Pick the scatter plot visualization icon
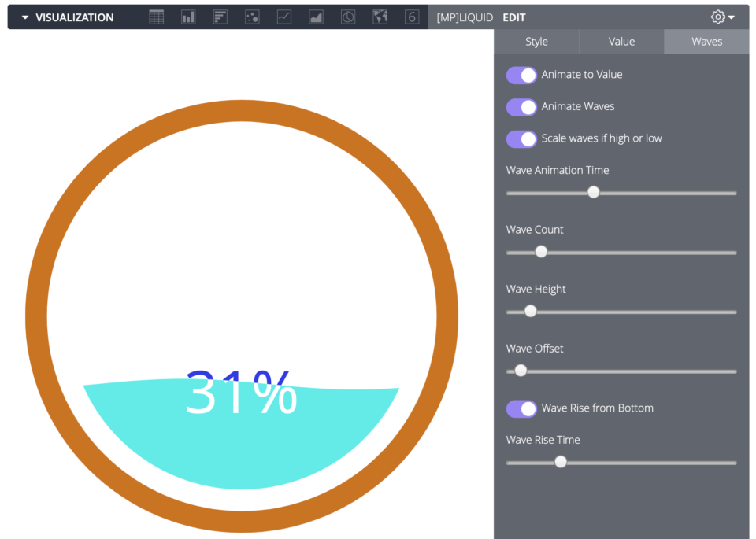Image resolution: width=756 pixels, height=539 pixels. (252, 17)
